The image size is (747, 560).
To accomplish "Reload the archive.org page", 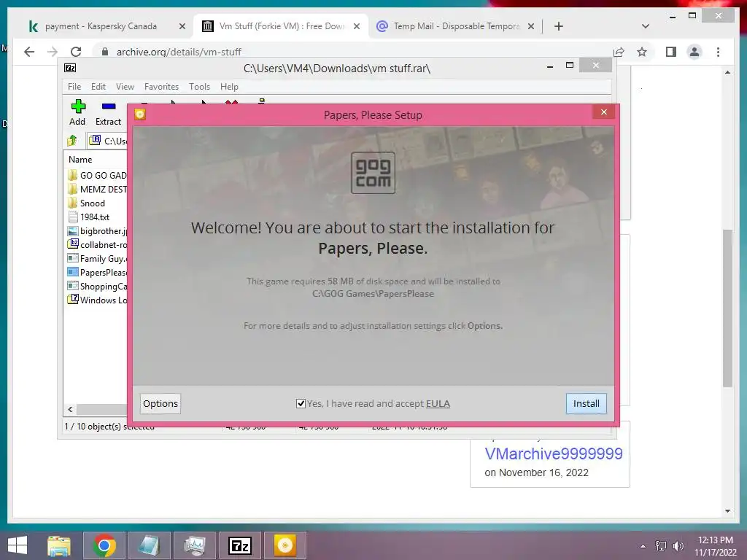I will click(x=76, y=52).
